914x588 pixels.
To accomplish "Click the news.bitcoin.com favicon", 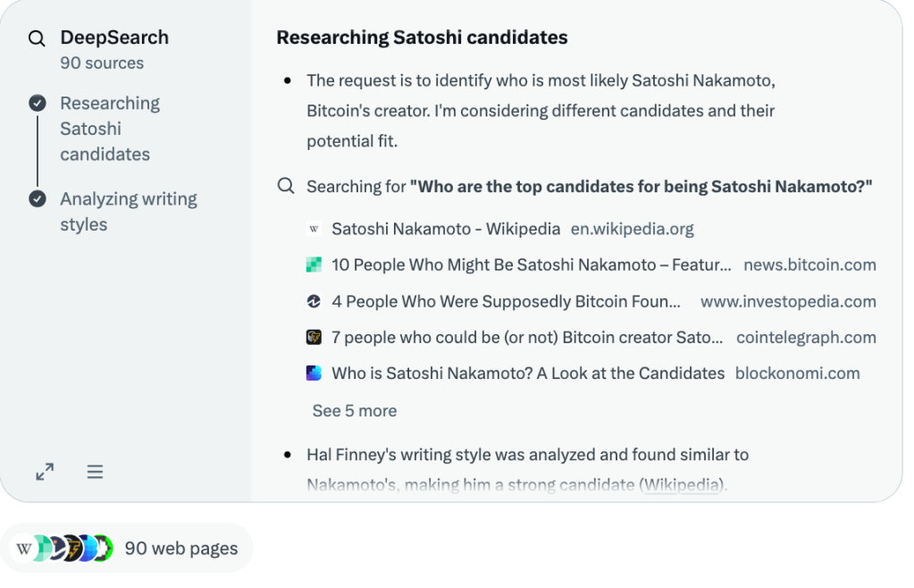I will pos(314,265).
